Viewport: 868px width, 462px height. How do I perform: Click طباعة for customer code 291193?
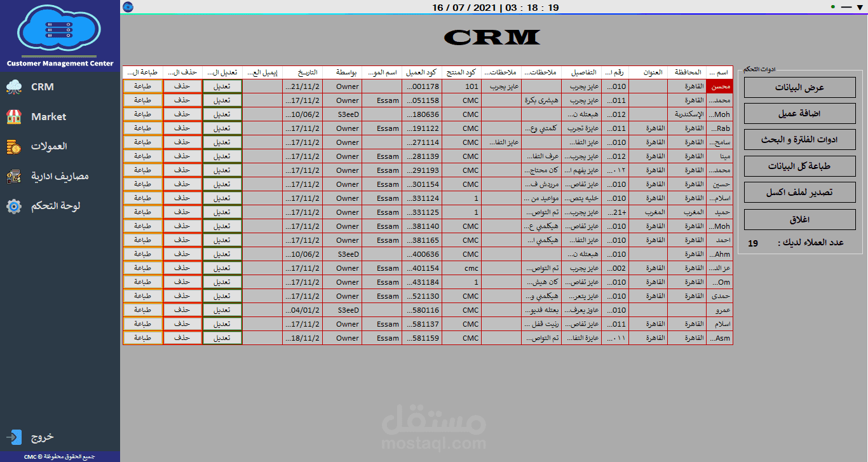tap(143, 170)
